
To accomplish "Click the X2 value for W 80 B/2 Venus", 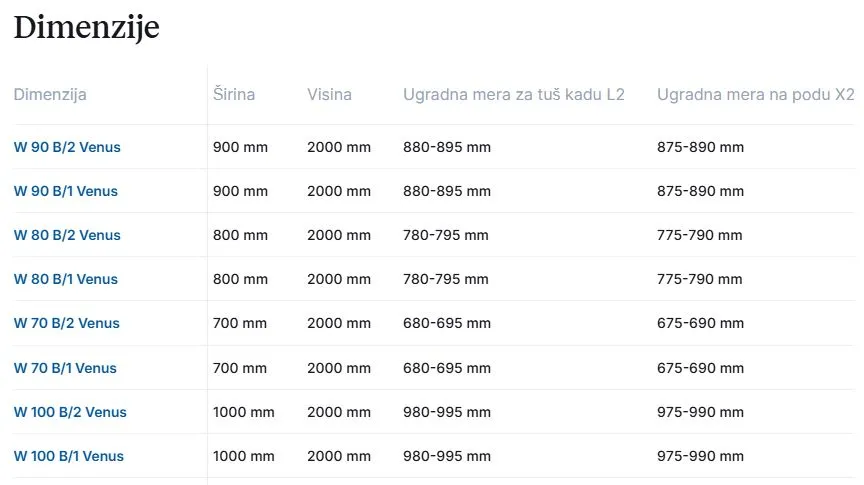I will coord(700,235).
